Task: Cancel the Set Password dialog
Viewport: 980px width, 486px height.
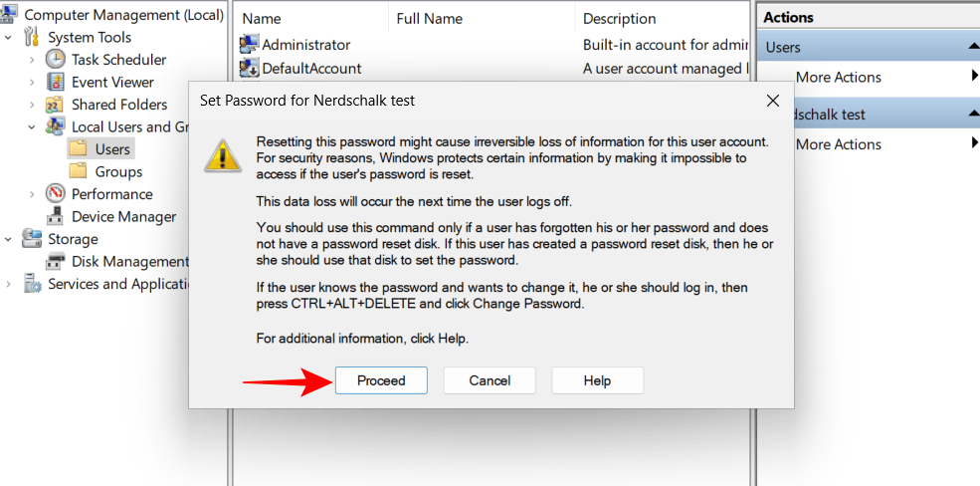Action: (490, 380)
